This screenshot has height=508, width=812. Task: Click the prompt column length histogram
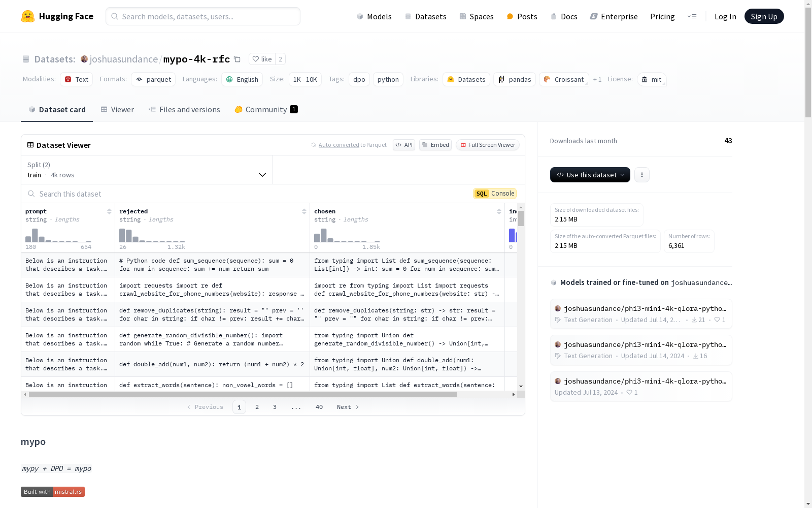pyautogui.click(x=58, y=235)
